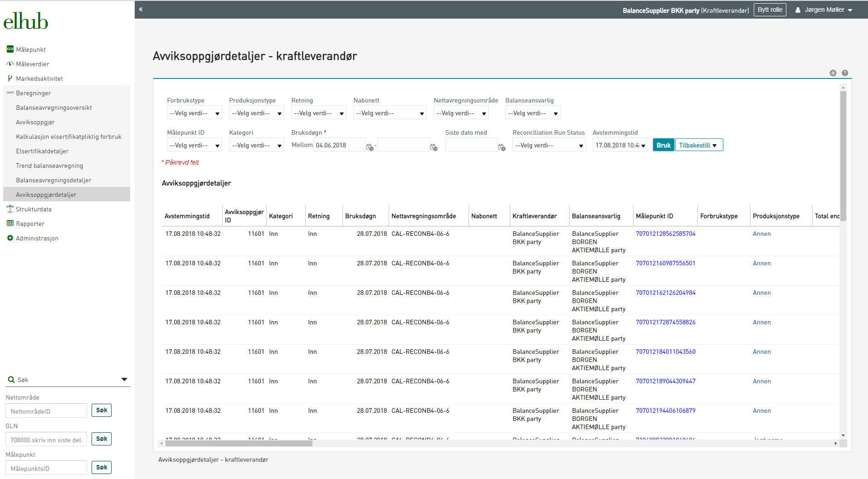Open målepunkt link 707012172874558826
The height and width of the screenshot is (479, 868).
665,323
